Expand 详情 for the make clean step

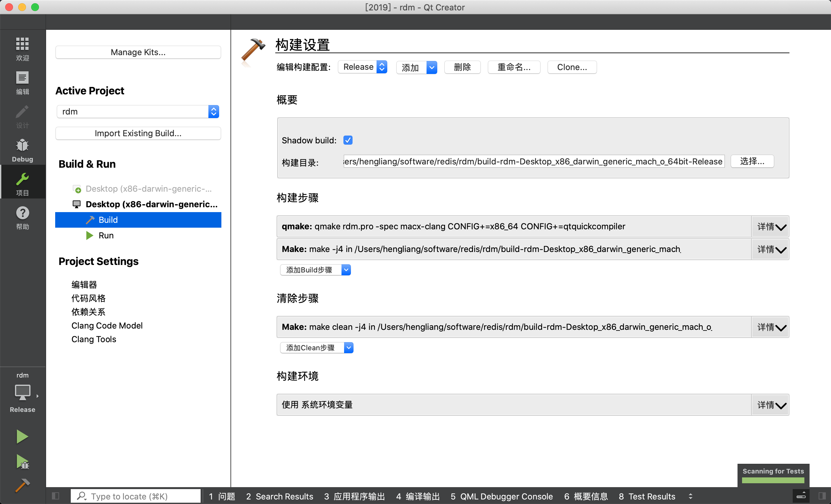(x=771, y=327)
